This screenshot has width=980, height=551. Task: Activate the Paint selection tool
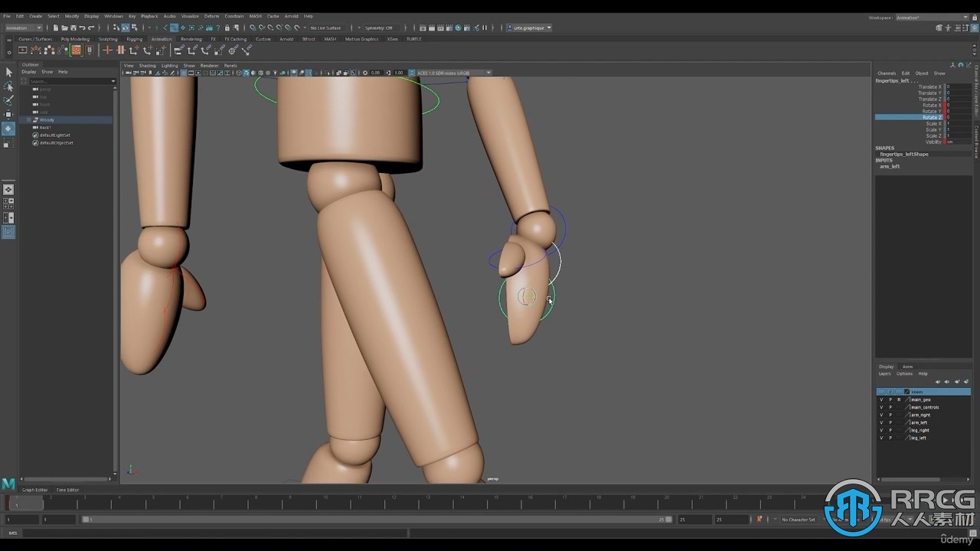coord(8,100)
